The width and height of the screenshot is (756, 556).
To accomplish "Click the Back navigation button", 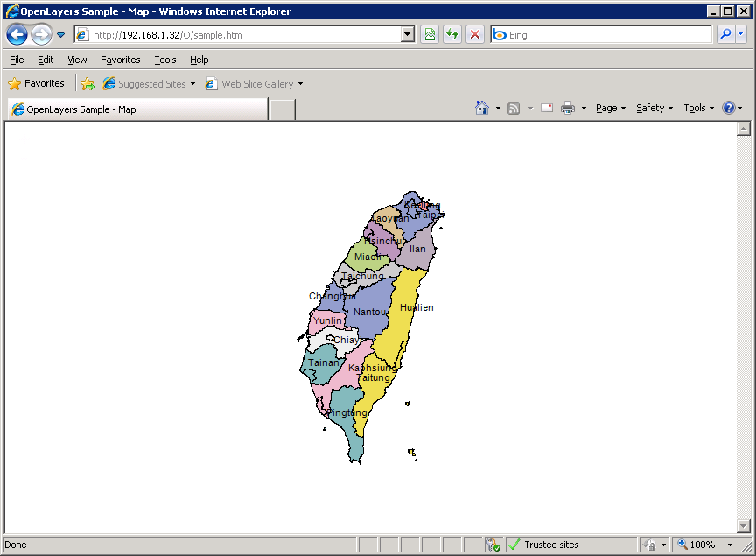I will click(17, 35).
